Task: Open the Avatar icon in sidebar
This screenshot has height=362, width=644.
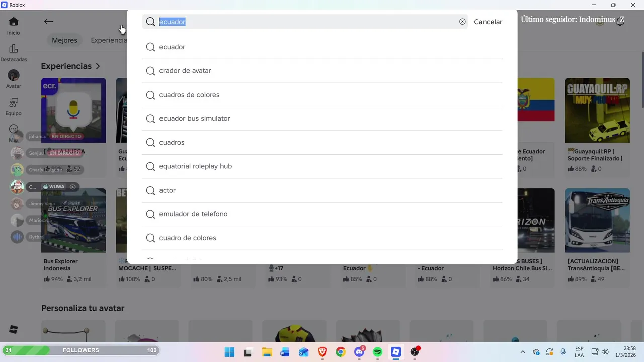Action: 14,75
